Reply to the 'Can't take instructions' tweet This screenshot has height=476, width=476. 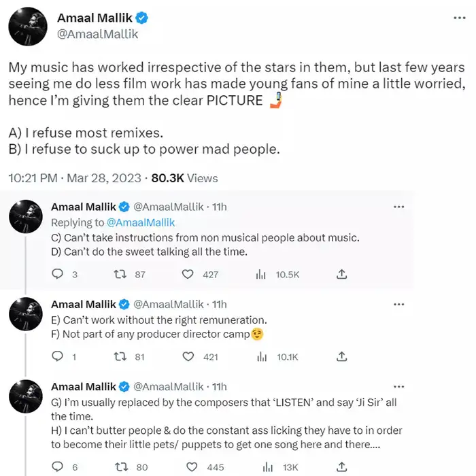[x=58, y=274]
